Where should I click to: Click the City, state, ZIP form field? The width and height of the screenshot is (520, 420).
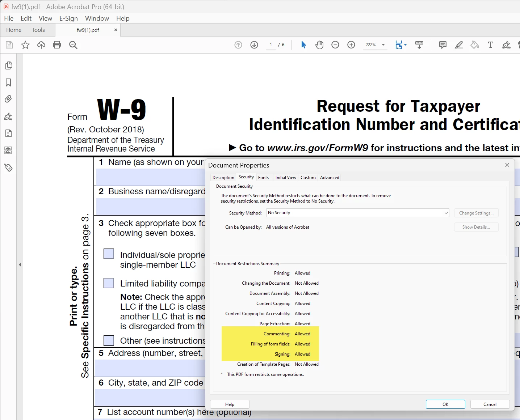(x=150, y=397)
